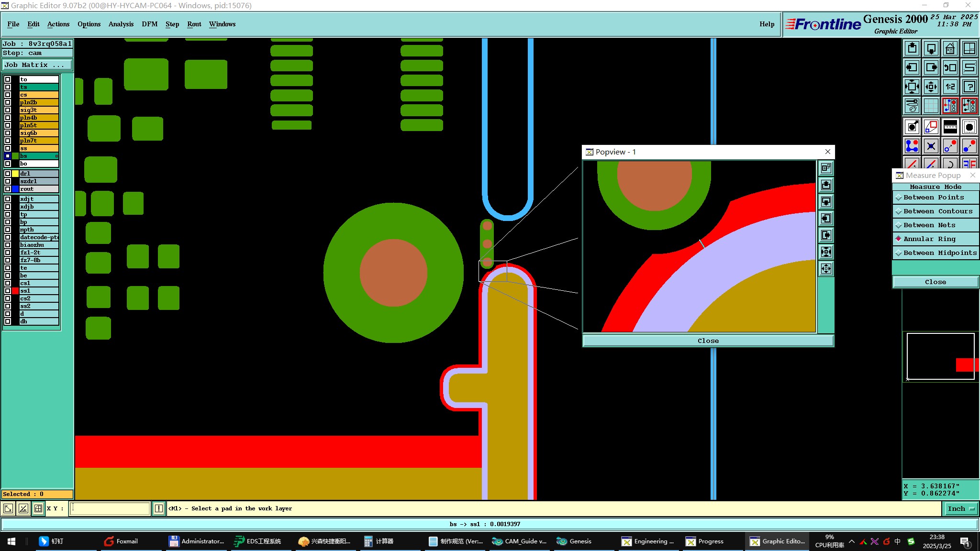Select the ruler measure tool icon

click(x=950, y=127)
